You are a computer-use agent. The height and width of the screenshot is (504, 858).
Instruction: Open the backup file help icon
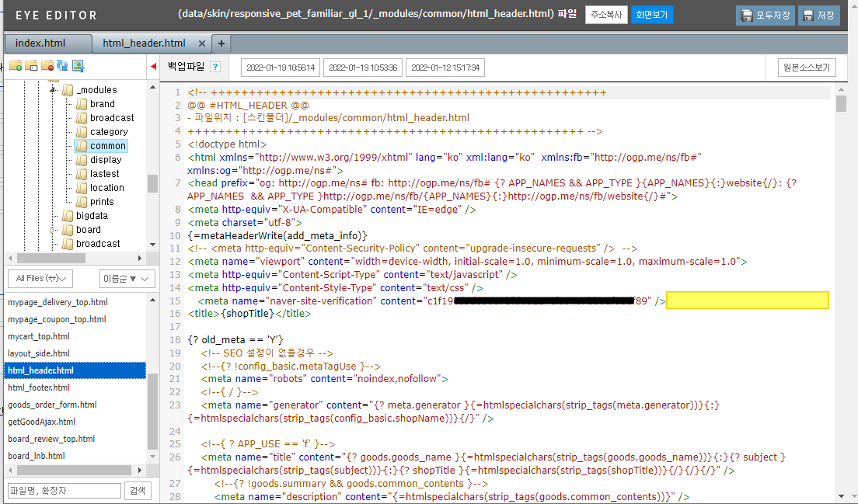click(x=215, y=68)
